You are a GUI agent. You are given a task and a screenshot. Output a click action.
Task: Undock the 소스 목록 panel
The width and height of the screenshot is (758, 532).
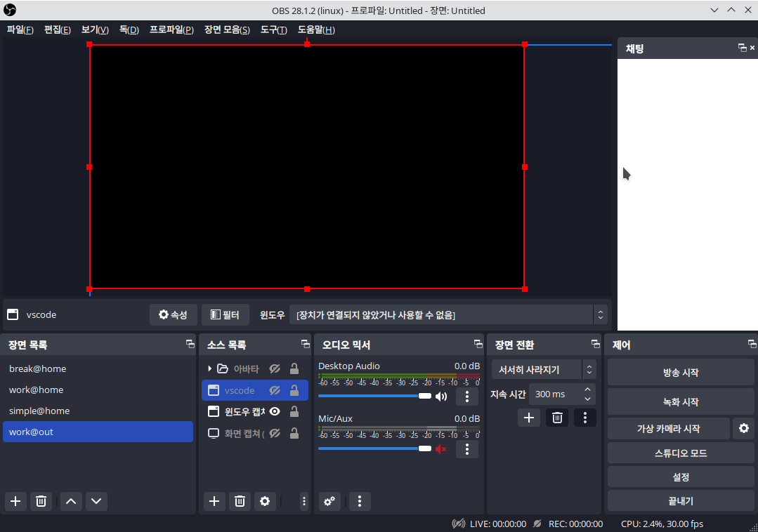coord(305,344)
